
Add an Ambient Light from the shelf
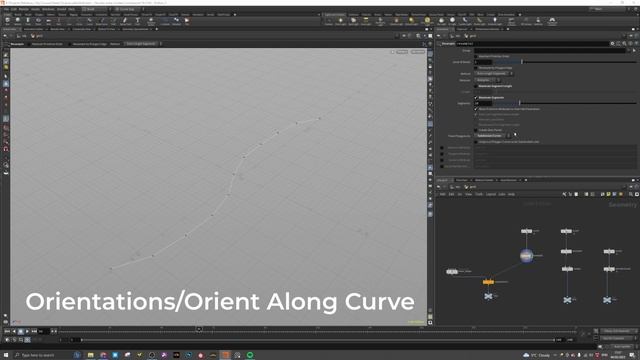click(x=495, y=21)
